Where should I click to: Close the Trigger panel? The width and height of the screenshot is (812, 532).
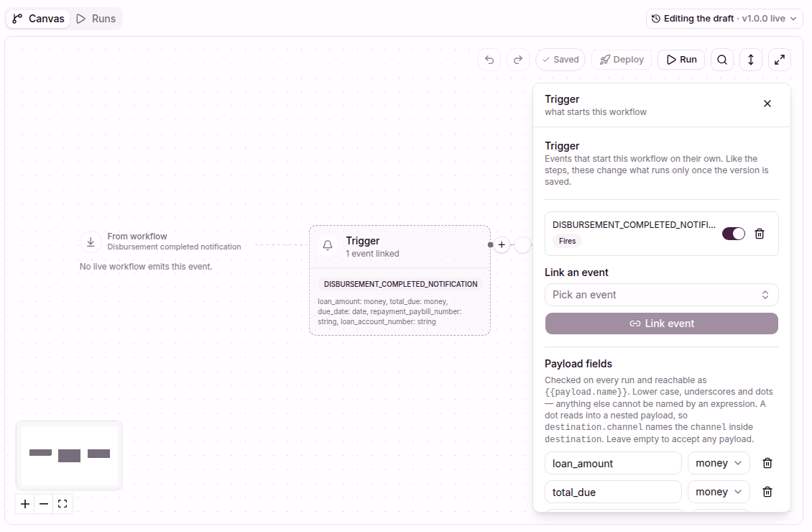[767, 104]
